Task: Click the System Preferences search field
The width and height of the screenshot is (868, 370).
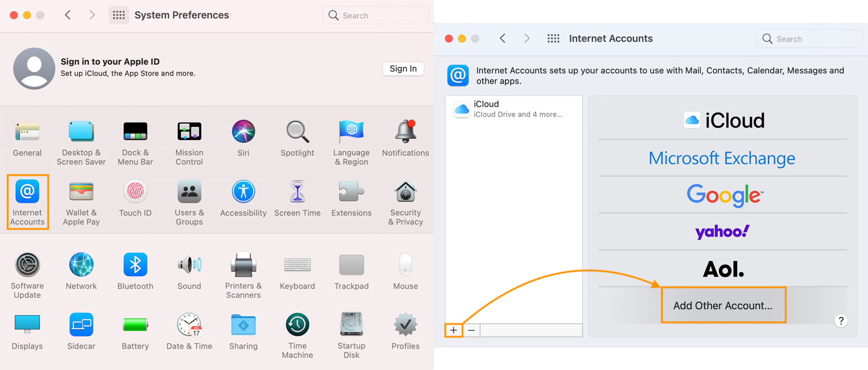Action: click(375, 16)
